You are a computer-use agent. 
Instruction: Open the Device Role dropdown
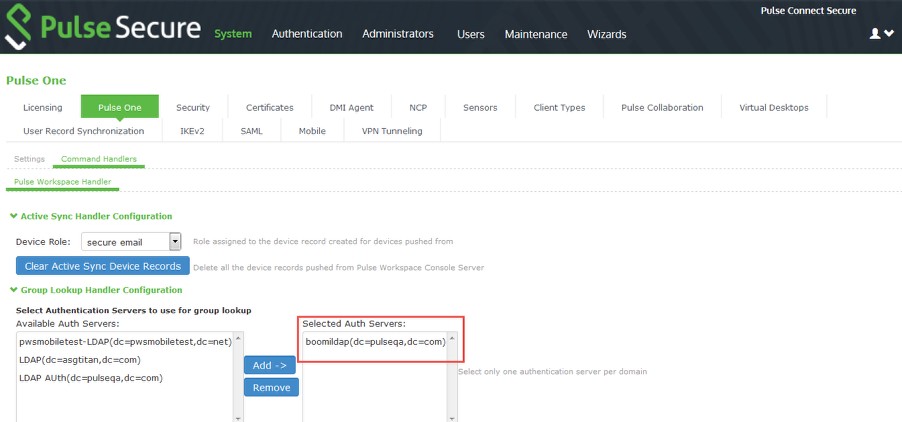point(131,242)
